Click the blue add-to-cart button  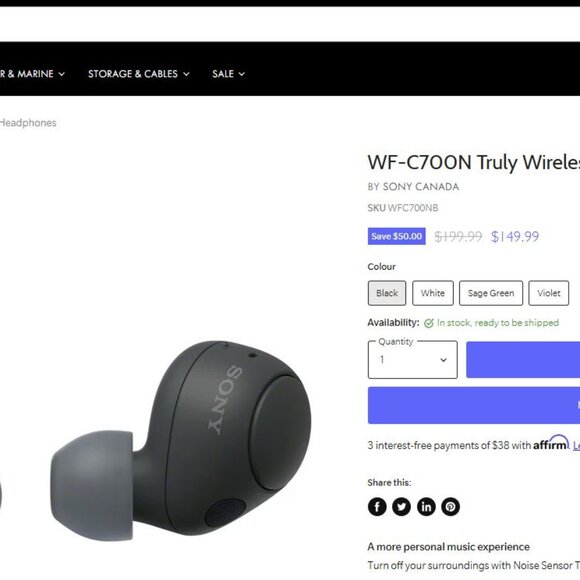point(523,360)
